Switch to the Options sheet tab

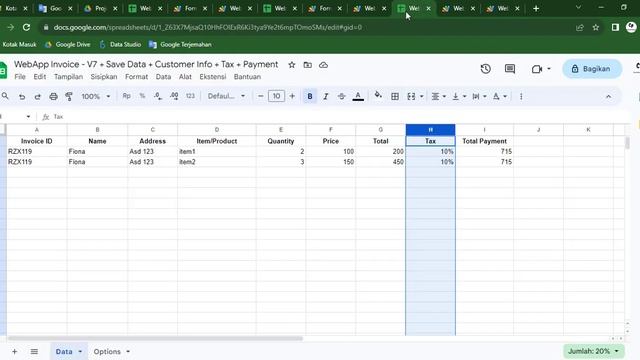(x=107, y=351)
